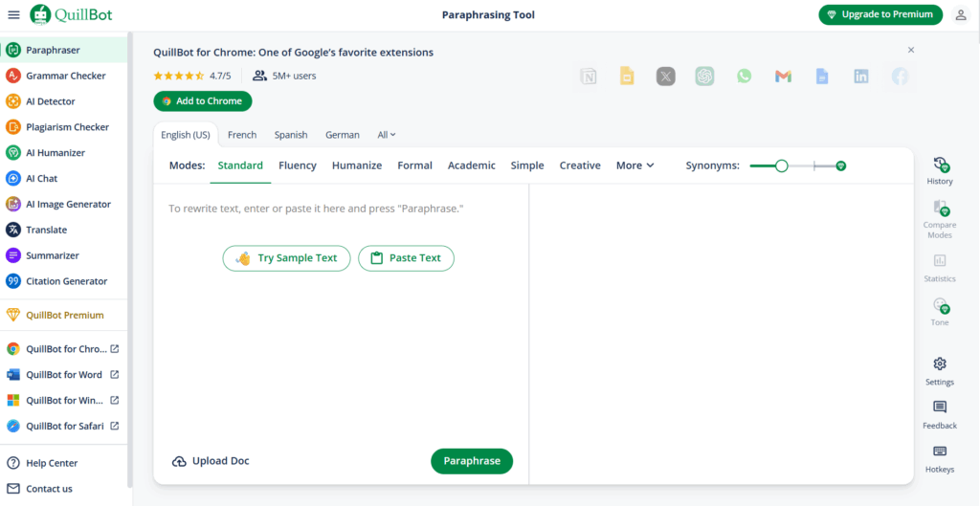This screenshot has height=506, width=980.
Task: Close the Chrome extension banner
Action: [911, 50]
